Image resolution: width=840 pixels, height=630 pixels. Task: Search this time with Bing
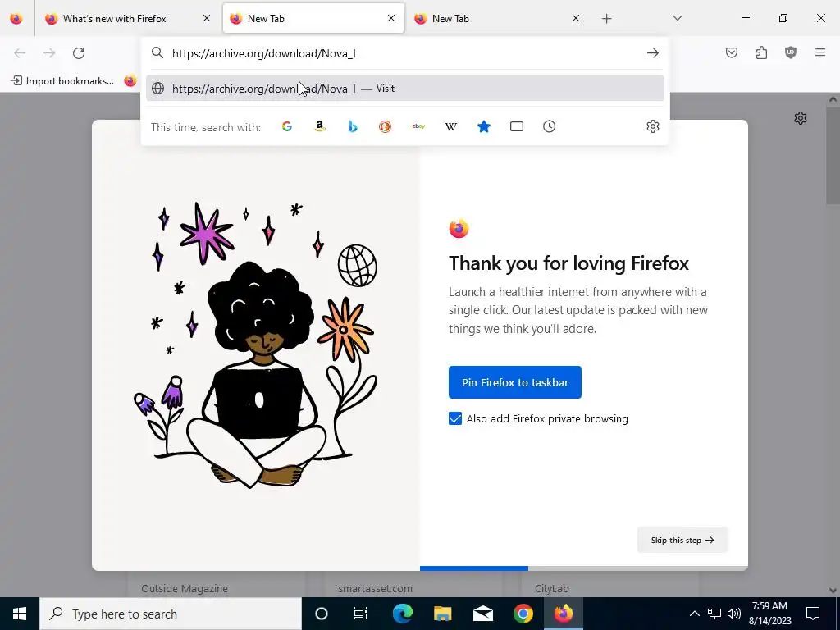[353, 126]
